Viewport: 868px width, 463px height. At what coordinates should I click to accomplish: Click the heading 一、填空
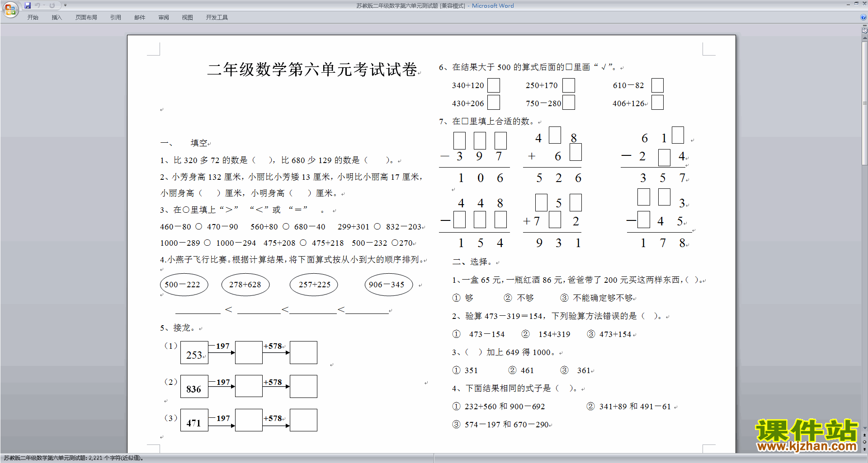coord(184,143)
